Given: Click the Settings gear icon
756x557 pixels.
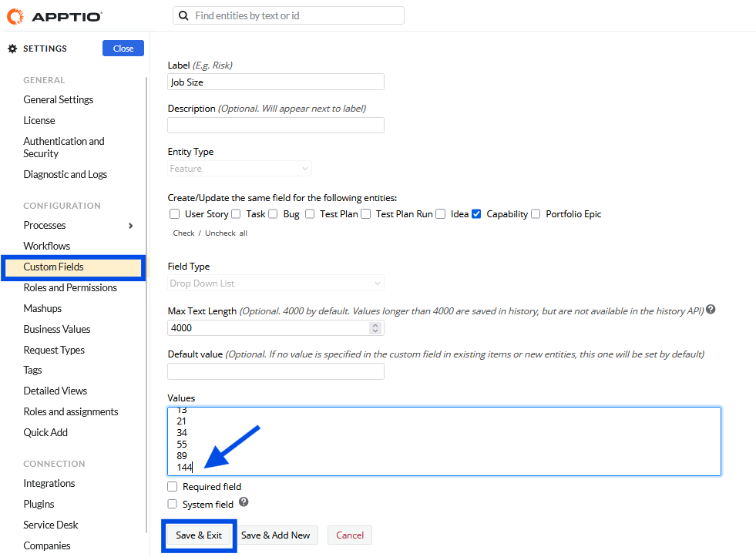Looking at the screenshot, I should pyautogui.click(x=12, y=49).
